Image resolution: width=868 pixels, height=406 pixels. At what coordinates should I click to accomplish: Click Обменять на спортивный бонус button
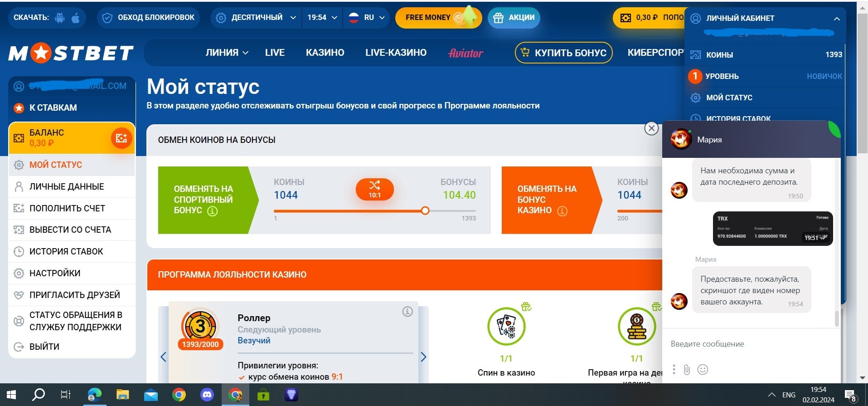point(204,200)
